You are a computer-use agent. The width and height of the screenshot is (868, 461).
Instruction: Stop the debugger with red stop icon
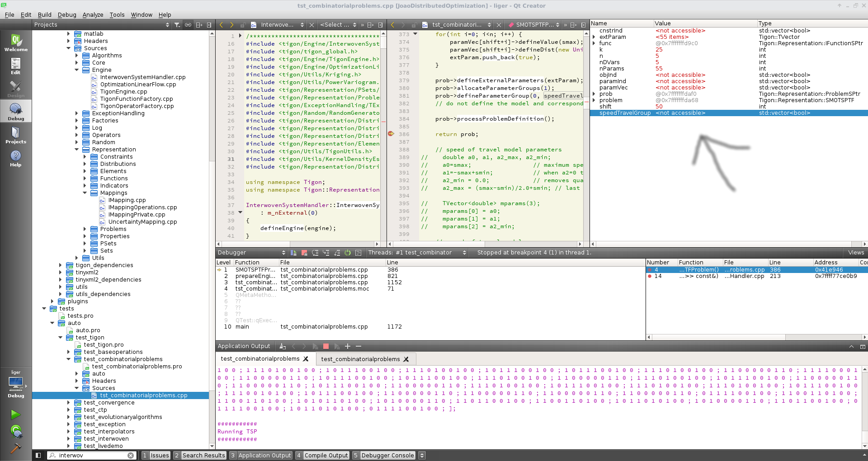(304, 253)
